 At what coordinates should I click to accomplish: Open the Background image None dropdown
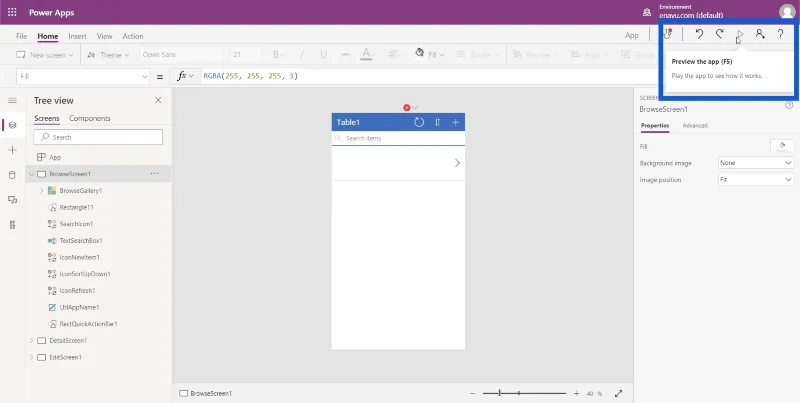[x=756, y=163]
